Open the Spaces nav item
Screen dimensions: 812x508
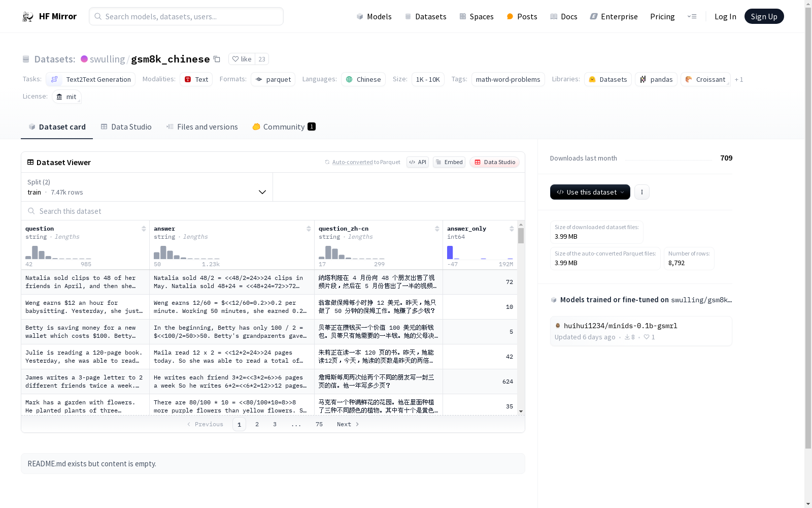pos(477,16)
